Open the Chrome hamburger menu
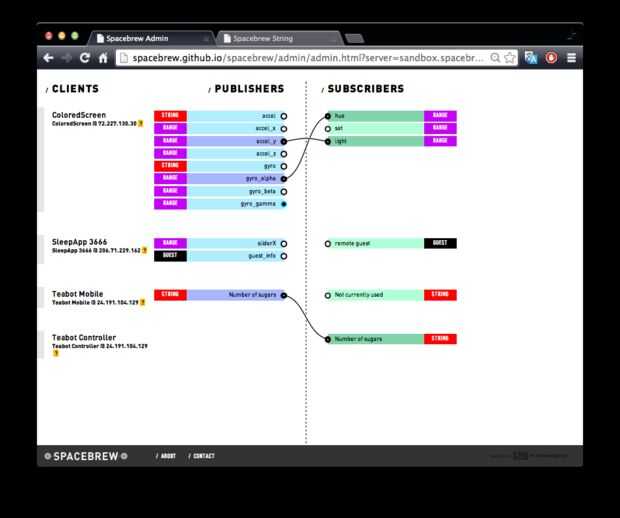The width and height of the screenshot is (620, 518). point(571,58)
